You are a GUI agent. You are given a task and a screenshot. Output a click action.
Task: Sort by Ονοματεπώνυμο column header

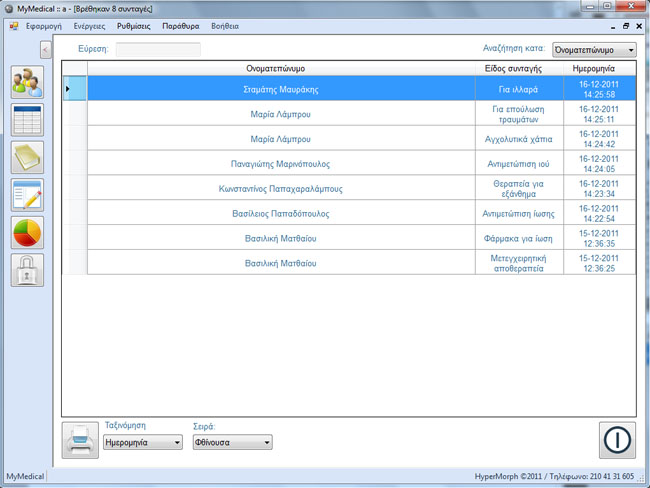(275, 68)
